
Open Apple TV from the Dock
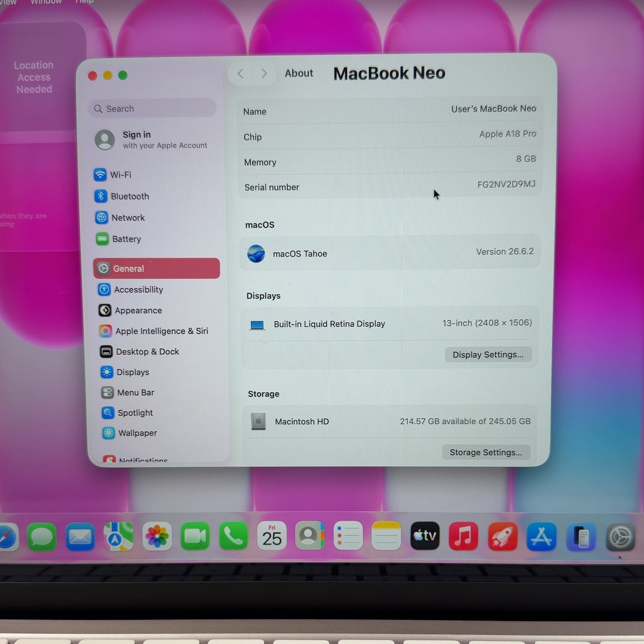pyautogui.click(x=425, y=536)
